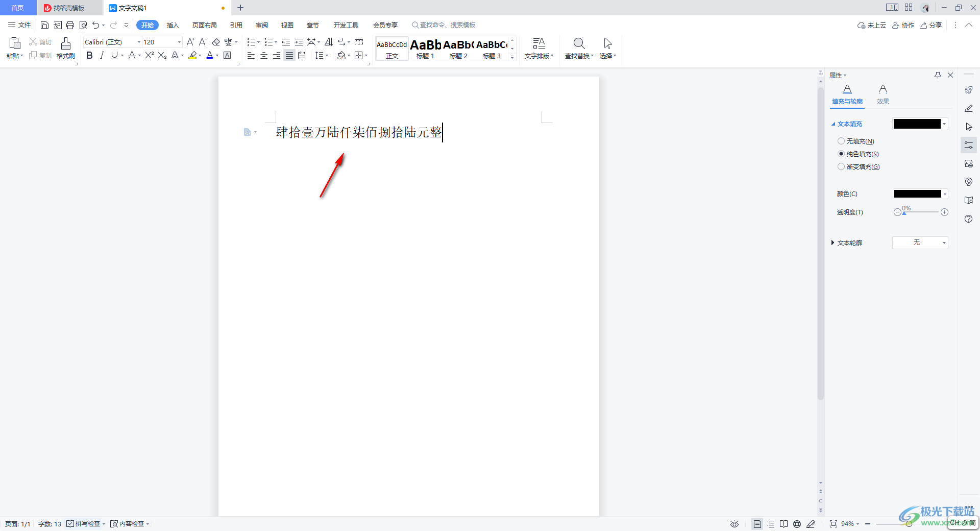Open bullet list style dropdown
980x531 pixels.
pos(258,42)
